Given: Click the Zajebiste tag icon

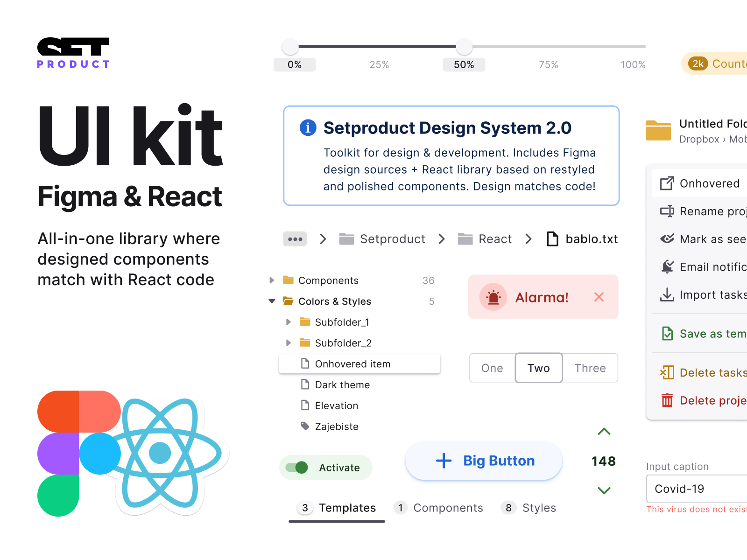Looking at the screenshot, I should click(x=305, y=426).
